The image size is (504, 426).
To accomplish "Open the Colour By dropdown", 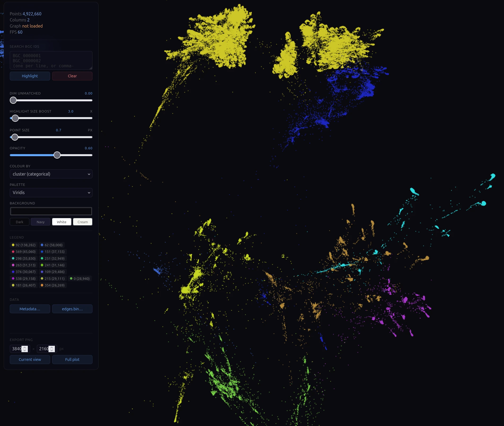I will [51, 174].
